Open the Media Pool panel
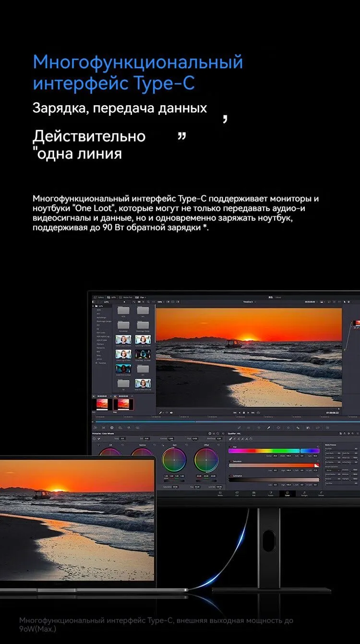 pos(126,297)
